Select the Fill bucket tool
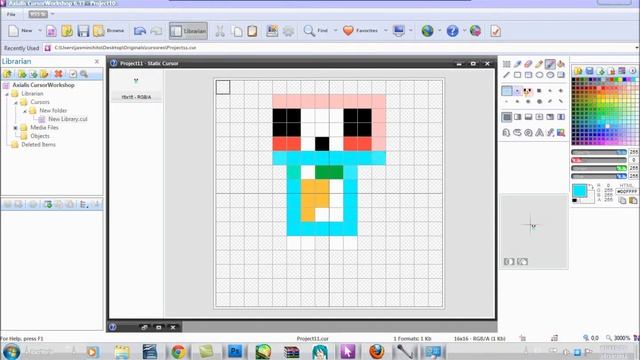 (561, 64)
